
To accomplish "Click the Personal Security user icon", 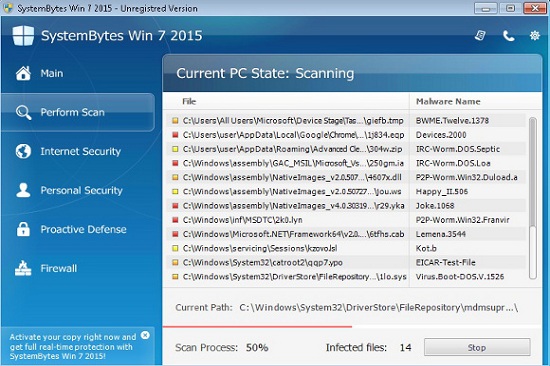I will tap(23, 190).
